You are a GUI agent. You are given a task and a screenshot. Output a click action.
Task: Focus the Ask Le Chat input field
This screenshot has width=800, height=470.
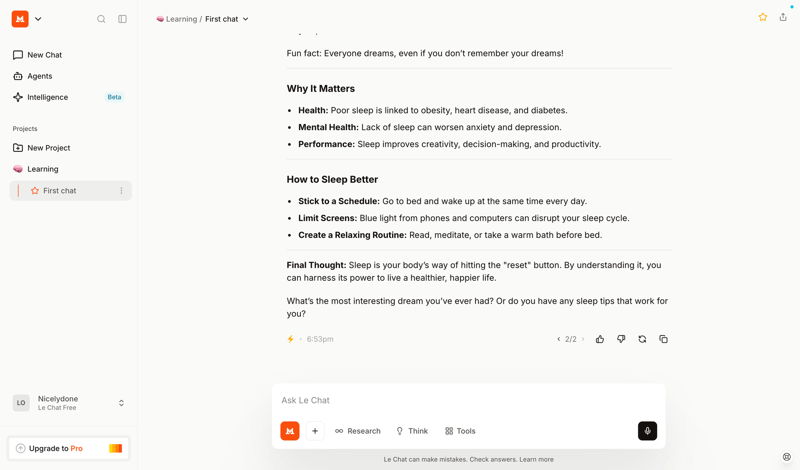pyautogui.click(x=468, y=400)
